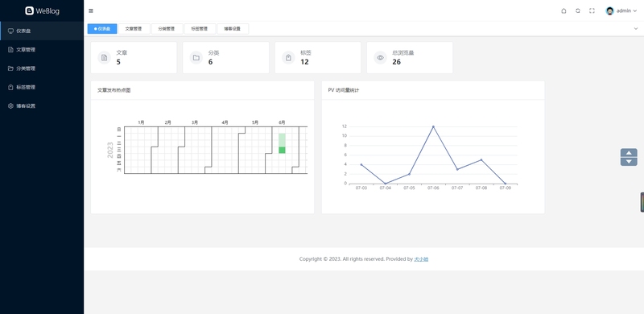The width and height of the screenshot is (644, 314).
Task: Click the dark green heatmap cell
Action: click(x=282, y=150)
